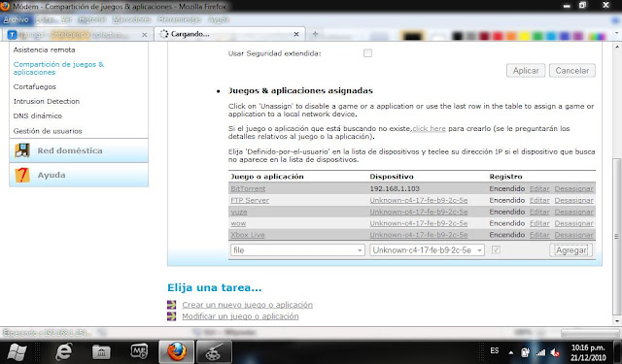Close the Cargando... tab
Image resolution: width=622 pixels, height=364 pixels.
click(x=296, y=35)
